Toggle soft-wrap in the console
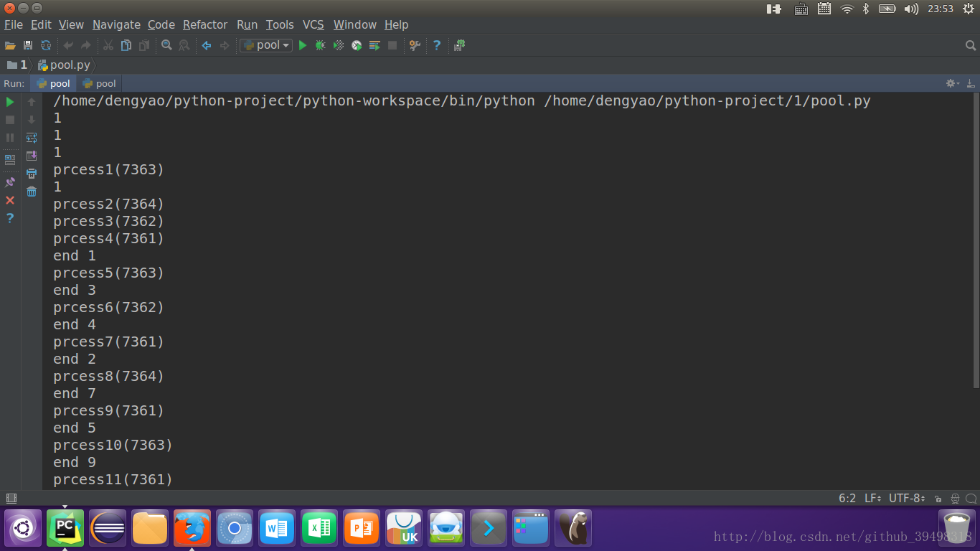 click(32, 138)
